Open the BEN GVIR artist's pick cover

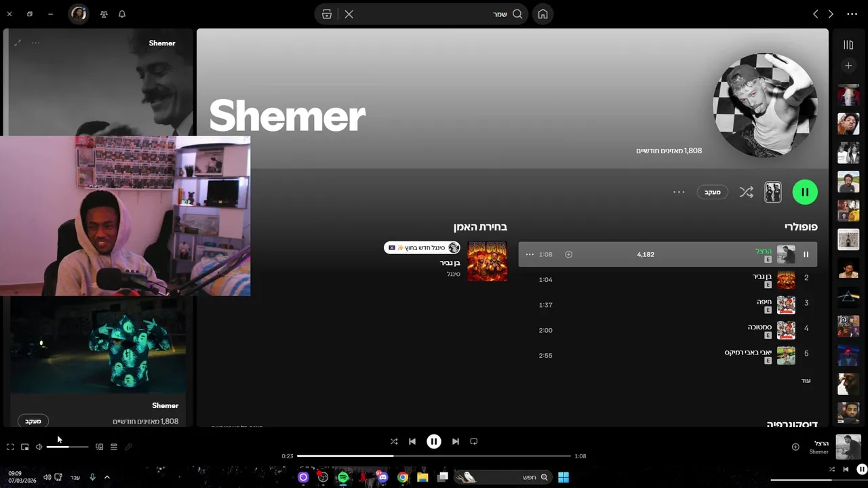pos(487,261)
